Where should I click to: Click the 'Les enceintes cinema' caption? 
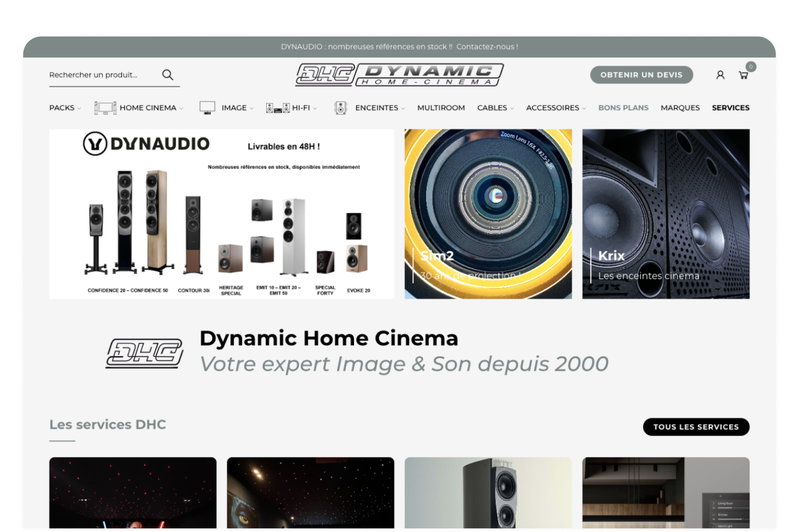648,276
